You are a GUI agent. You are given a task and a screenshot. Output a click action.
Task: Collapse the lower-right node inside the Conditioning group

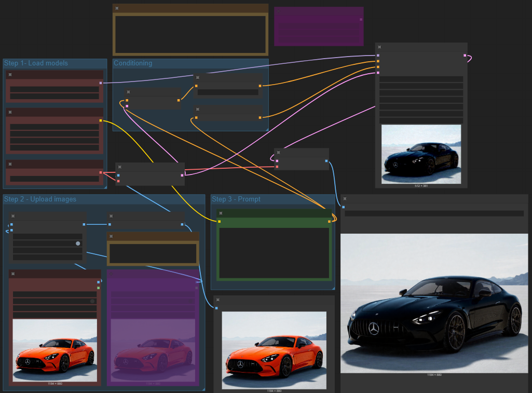(x=197, y=109)
